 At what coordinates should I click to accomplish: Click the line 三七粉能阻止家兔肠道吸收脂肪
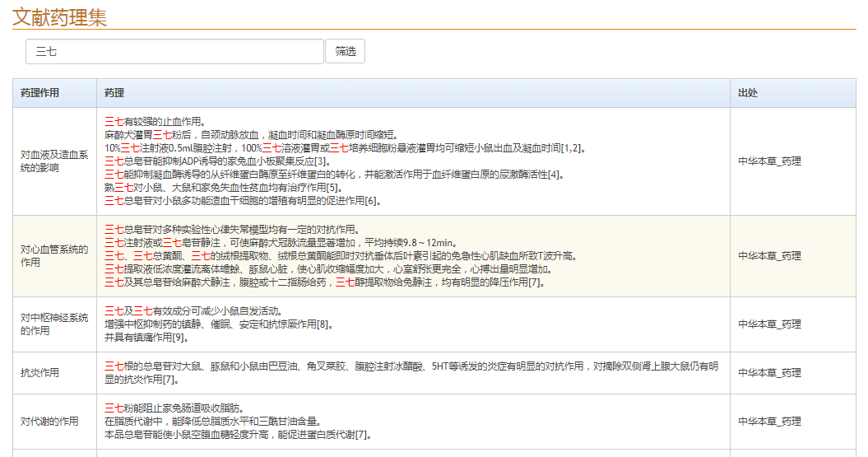click(174, 408)
